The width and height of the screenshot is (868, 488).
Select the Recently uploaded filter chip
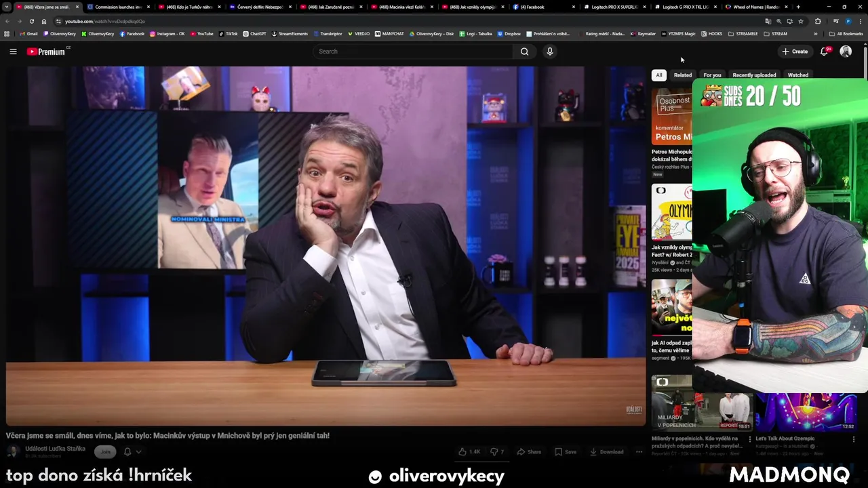click(x=754, y=75)
